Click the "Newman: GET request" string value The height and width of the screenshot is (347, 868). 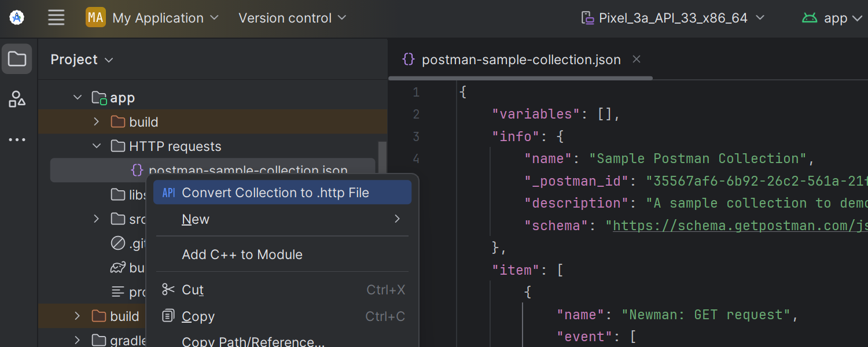[706, 315]
